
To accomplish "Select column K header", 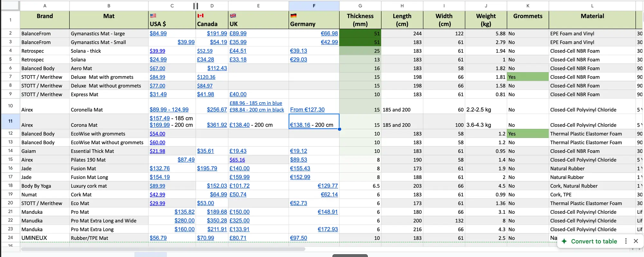I will click(x=528, y=6).
